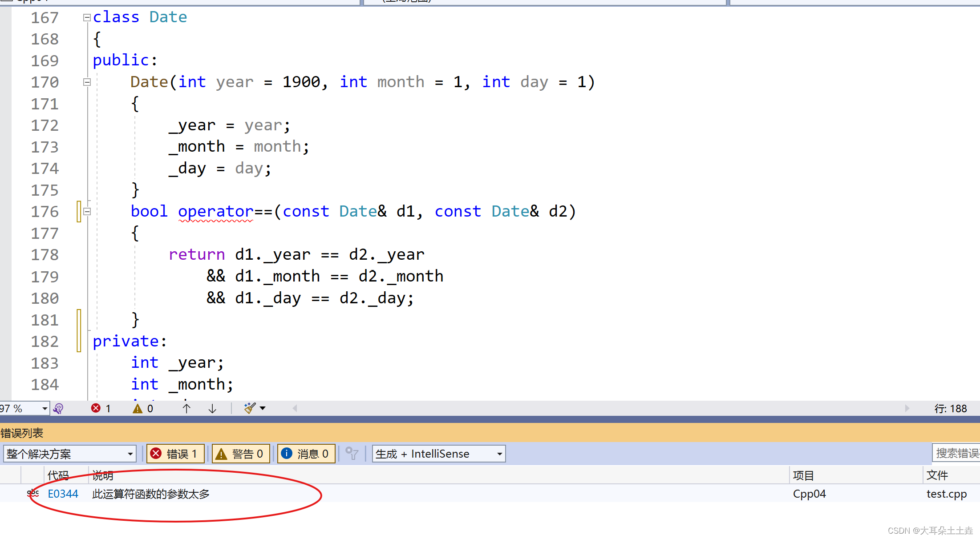Image resolution: width=980 pixels, height=539 pixels.
Task: Click the 搜索错误 search box
Action: (956, 453)
